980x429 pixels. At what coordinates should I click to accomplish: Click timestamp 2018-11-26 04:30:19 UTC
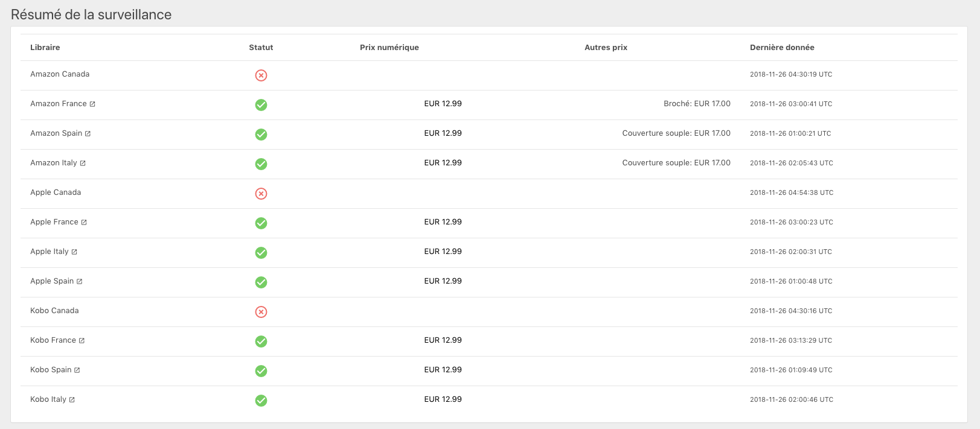791,75
